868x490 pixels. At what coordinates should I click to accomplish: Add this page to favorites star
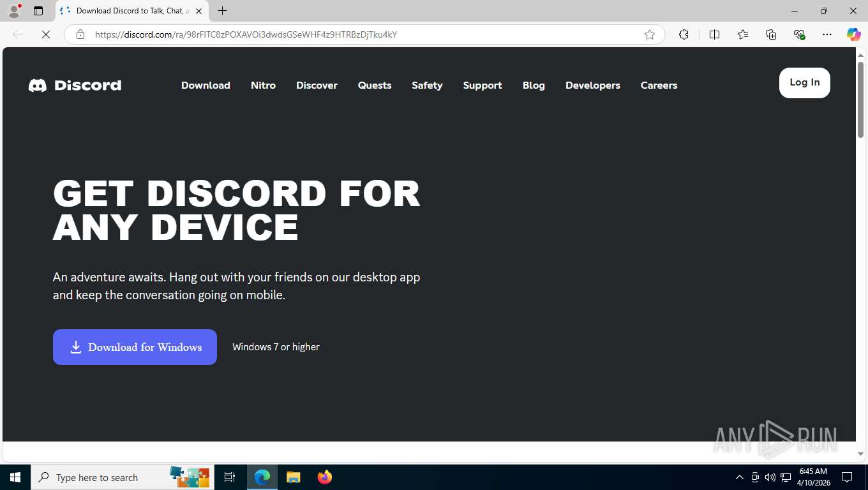pyautogui.click(x=650, y=34)
